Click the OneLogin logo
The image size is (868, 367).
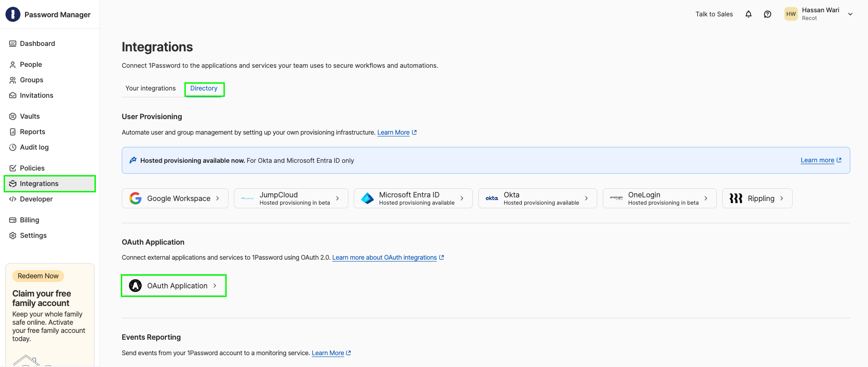616,198
